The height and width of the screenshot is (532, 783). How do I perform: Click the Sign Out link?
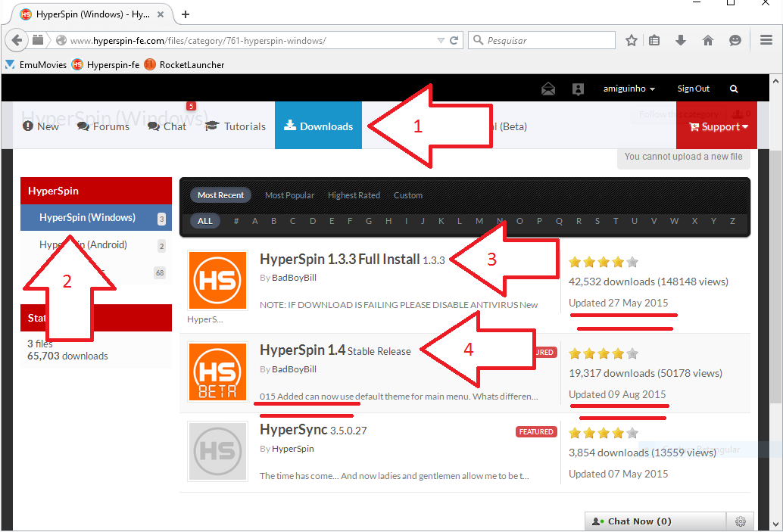tap(693, 89)
